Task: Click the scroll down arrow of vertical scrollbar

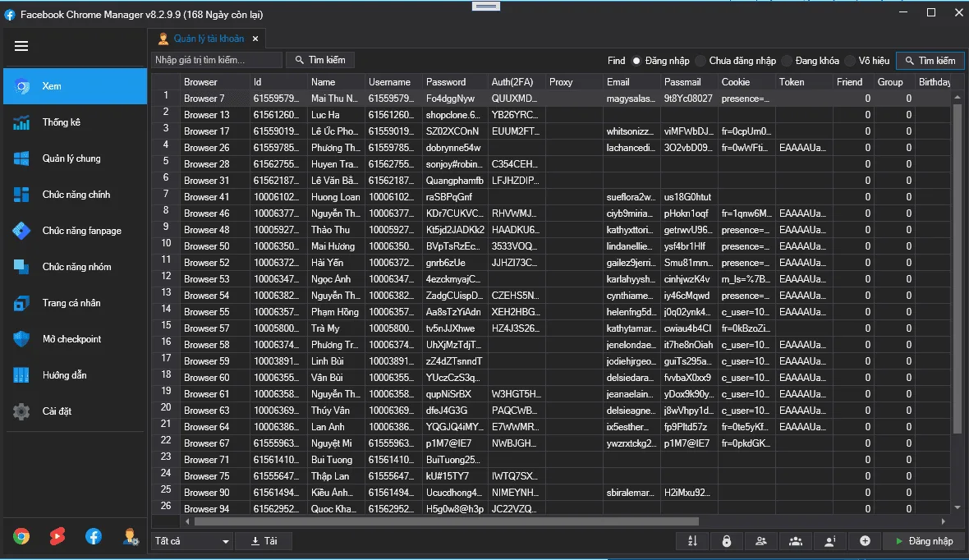Action: click(958, 507)
